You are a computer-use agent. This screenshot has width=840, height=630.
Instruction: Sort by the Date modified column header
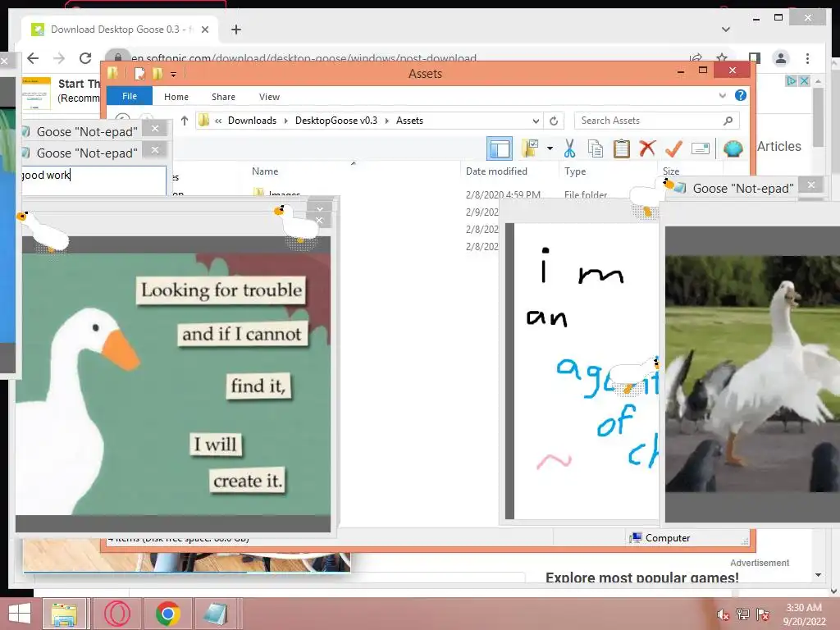point(496,171)
